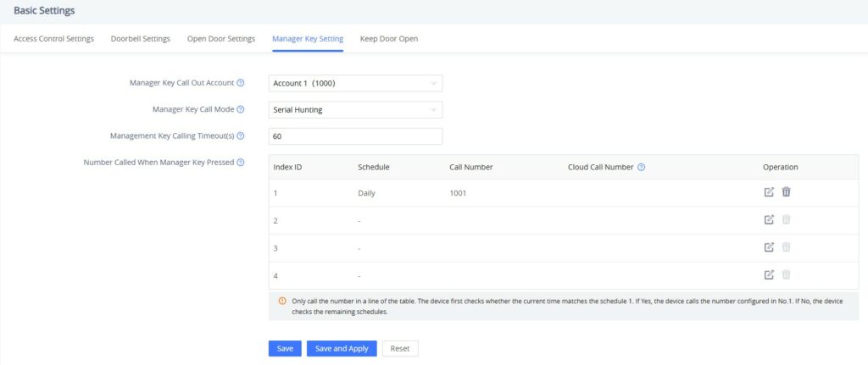The width and height of the screenshot is (868, 365).
Task: Edit the index 4 row entry
Action: click(768, 275)
